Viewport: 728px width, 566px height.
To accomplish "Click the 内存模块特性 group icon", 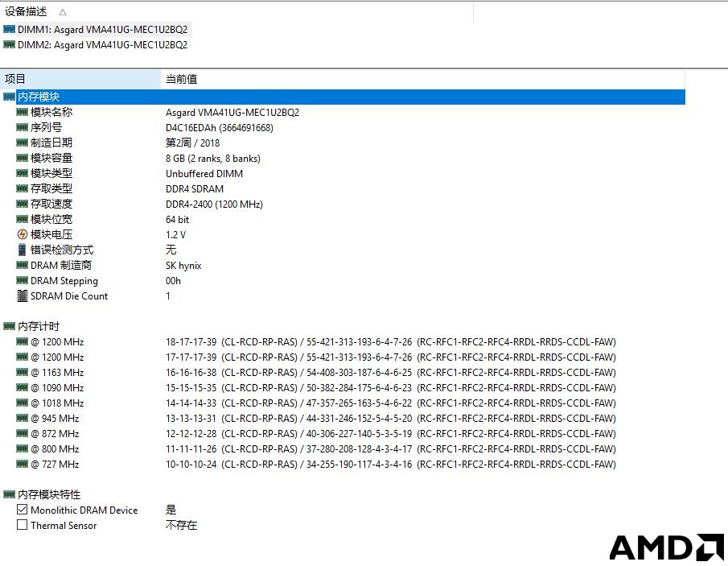I will [x=10, y=494].
